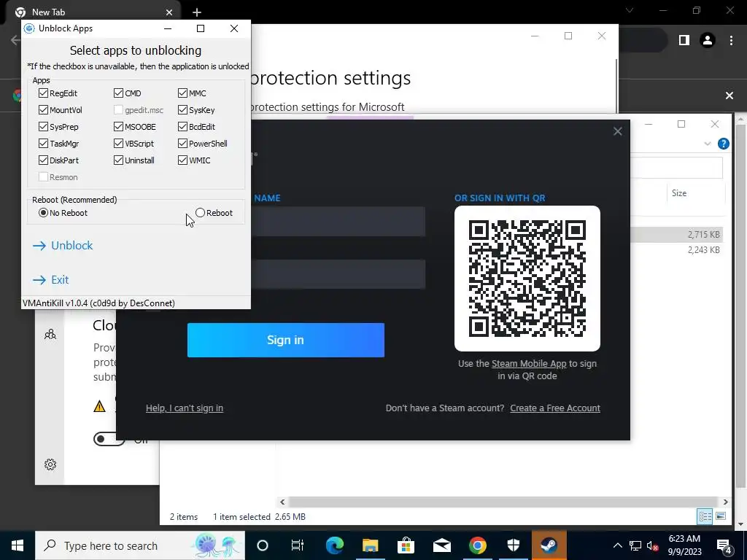747x560 pixels.
Task: Open Chrome side panel icon
Action: coord(684,41)
